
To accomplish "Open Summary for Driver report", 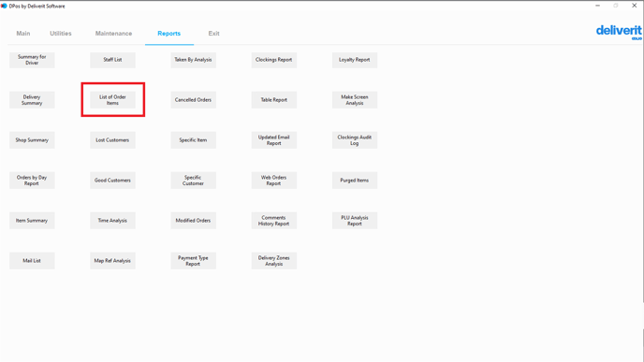I will 32,60.
